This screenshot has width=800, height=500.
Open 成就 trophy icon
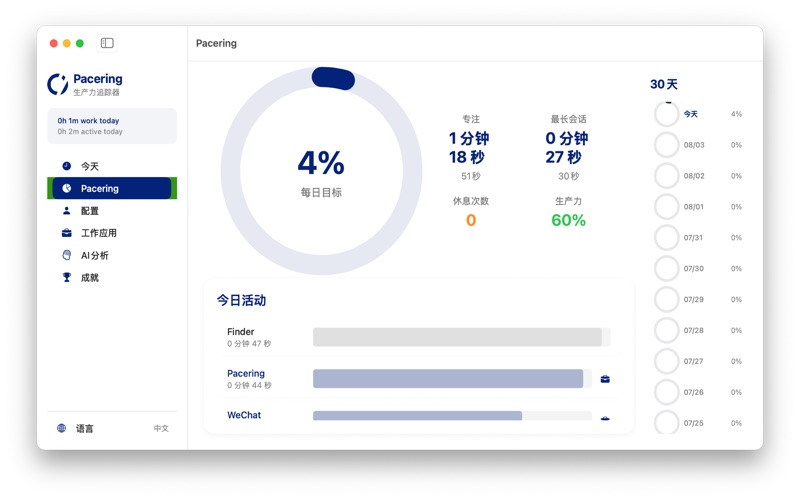[67, 277]
